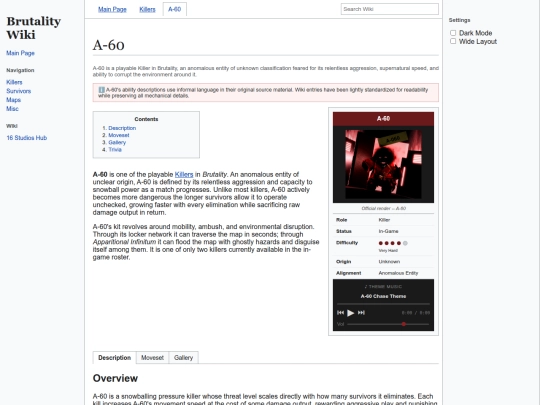Click the 'In-Game' status value

pos(388,231)
